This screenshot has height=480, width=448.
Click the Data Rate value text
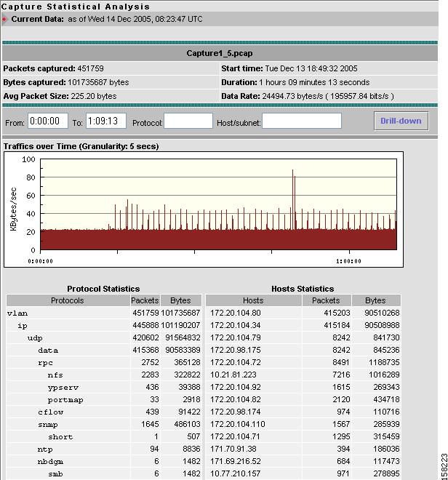[328, 96]
